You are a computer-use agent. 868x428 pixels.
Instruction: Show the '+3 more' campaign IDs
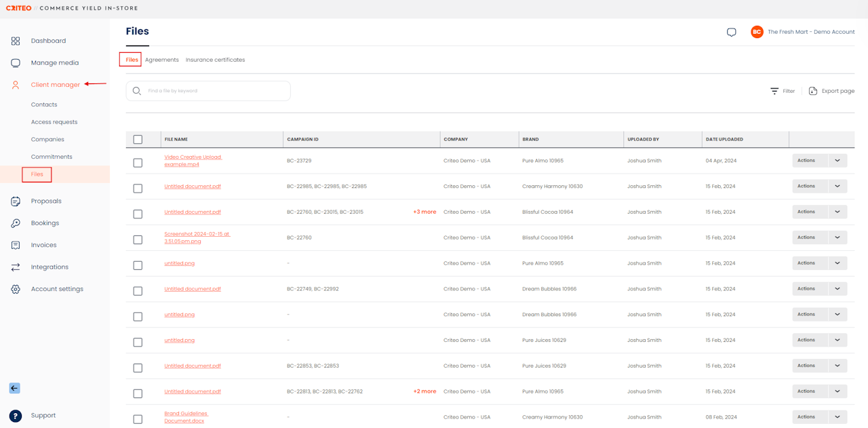click(425, 212)
